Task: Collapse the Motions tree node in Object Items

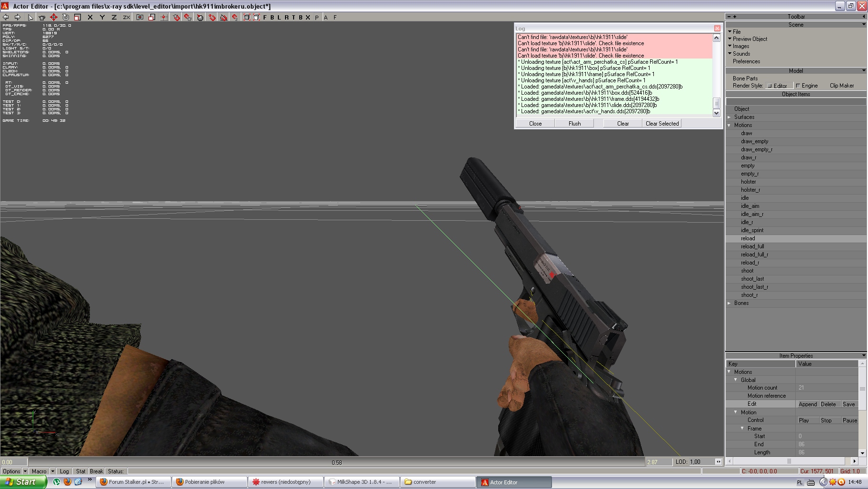Action: (730, 125)
